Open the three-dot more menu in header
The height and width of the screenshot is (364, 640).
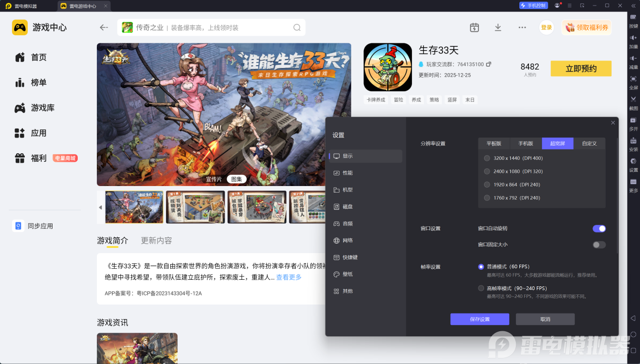[x=522, y=28]
